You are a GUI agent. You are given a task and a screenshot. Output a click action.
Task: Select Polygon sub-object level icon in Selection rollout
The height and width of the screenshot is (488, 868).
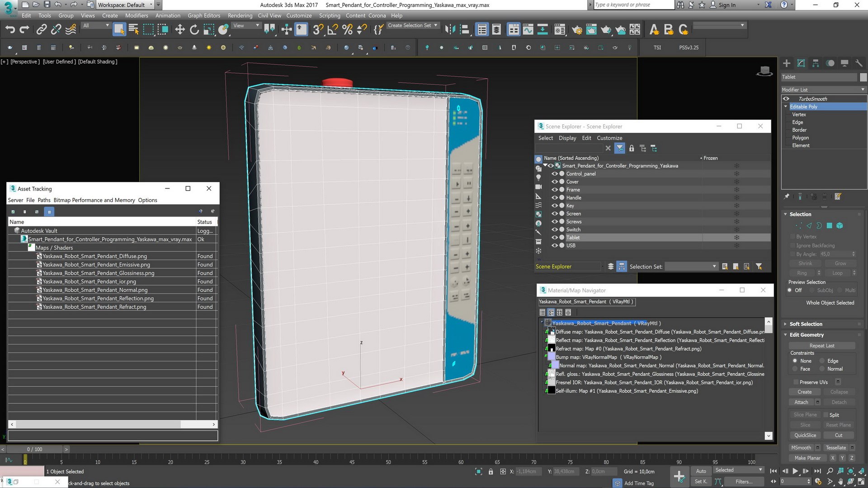(830, 225)
